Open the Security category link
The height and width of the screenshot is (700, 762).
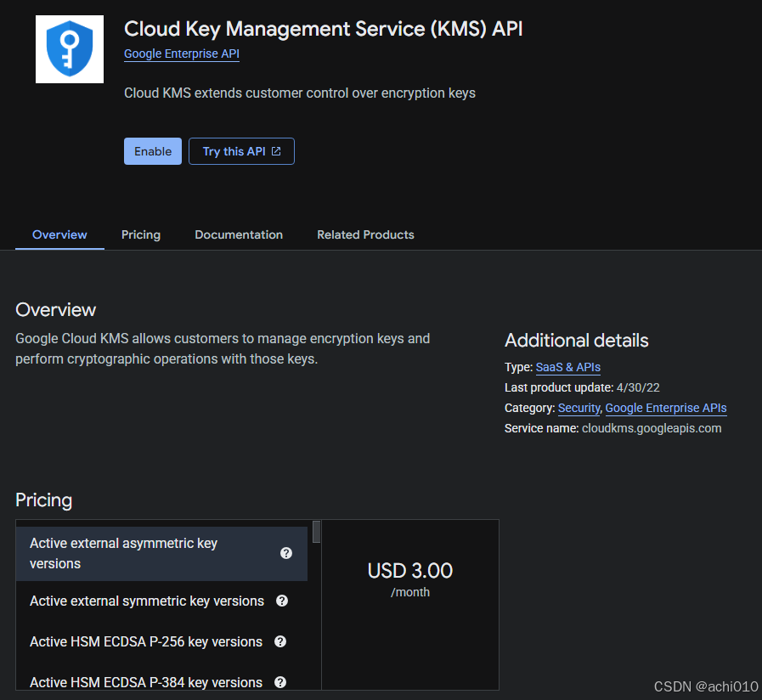point(579,408)
